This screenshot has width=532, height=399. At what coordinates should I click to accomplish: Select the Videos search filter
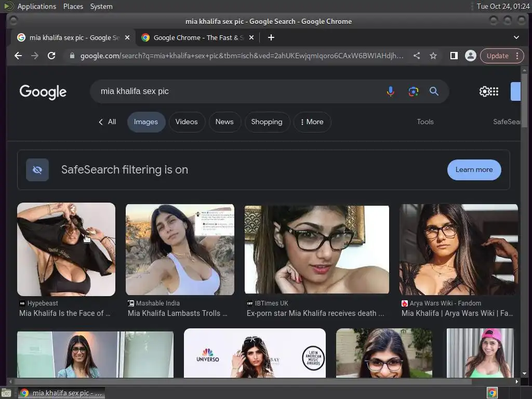(x=187, y=122)
